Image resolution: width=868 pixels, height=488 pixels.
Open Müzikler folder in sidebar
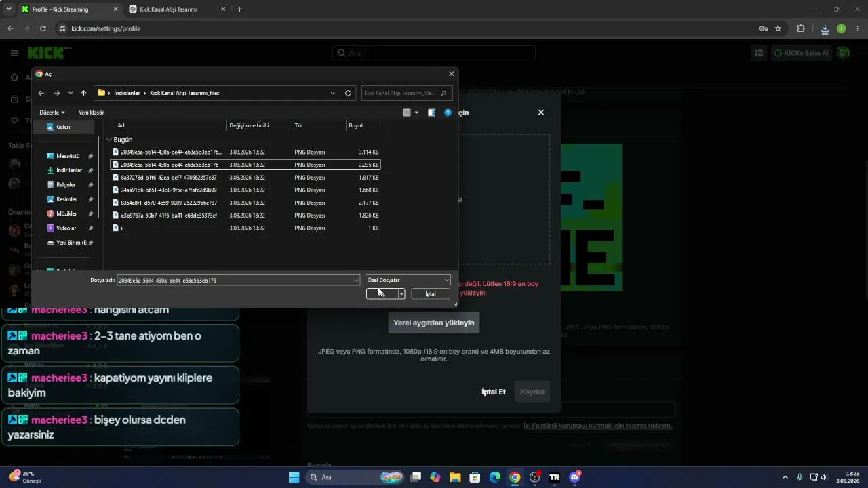pyautogui.click(x=66, y=213)
